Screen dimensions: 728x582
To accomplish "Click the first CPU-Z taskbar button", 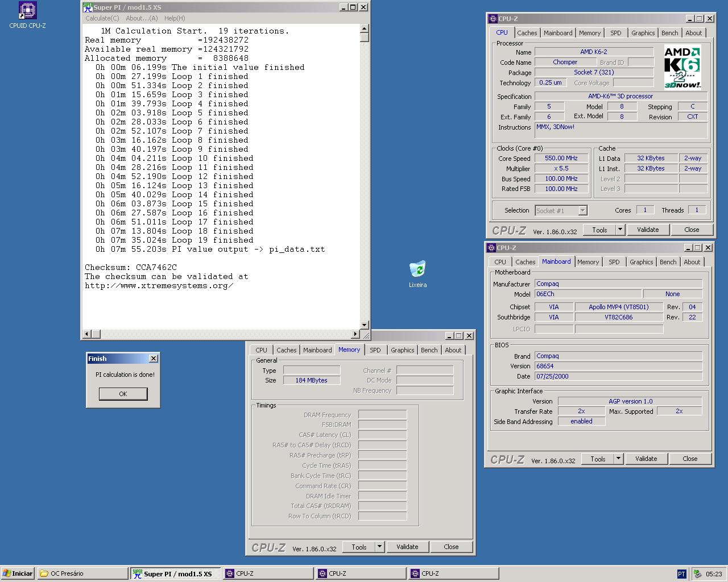I will coord(268,573).
